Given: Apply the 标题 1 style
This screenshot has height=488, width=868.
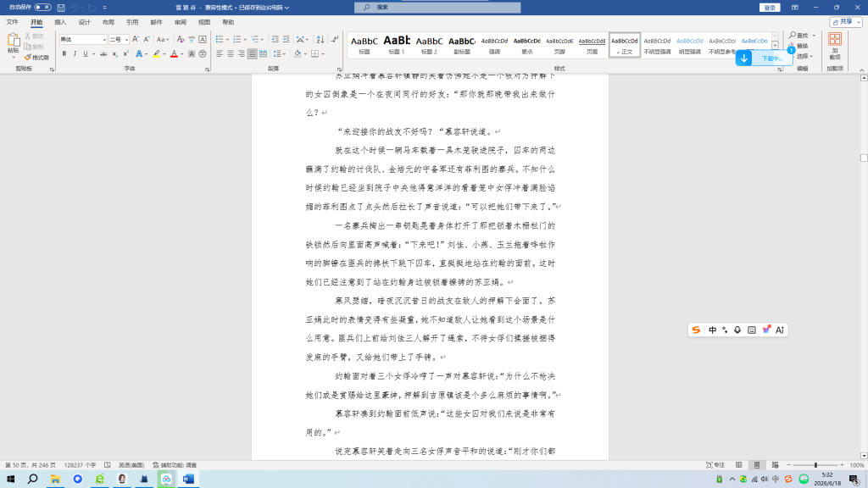Looking at the screenshot, I should click(397, 44).
